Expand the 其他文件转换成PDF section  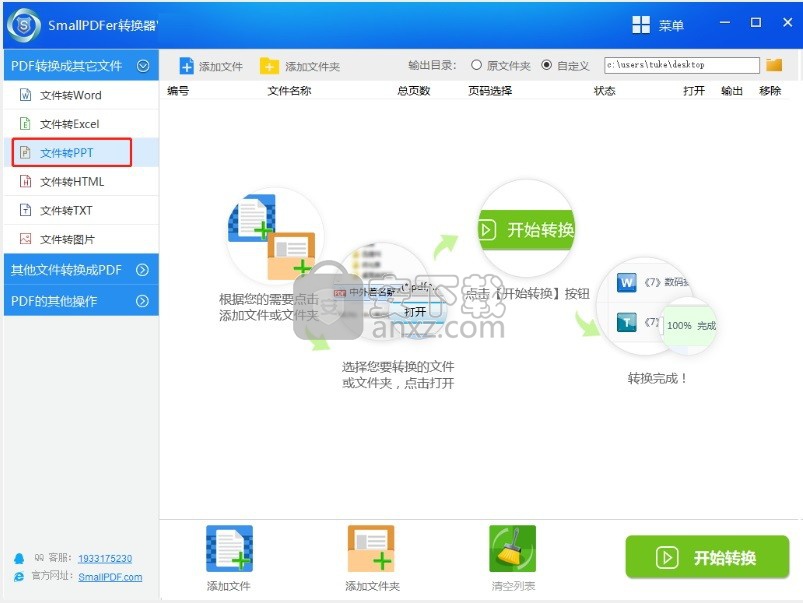point(142,270)
